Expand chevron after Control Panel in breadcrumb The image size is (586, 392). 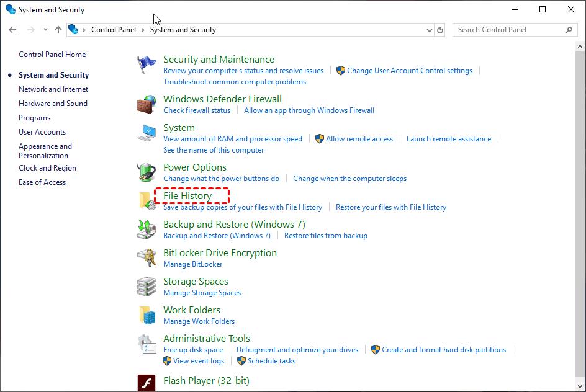click(143, 30)
